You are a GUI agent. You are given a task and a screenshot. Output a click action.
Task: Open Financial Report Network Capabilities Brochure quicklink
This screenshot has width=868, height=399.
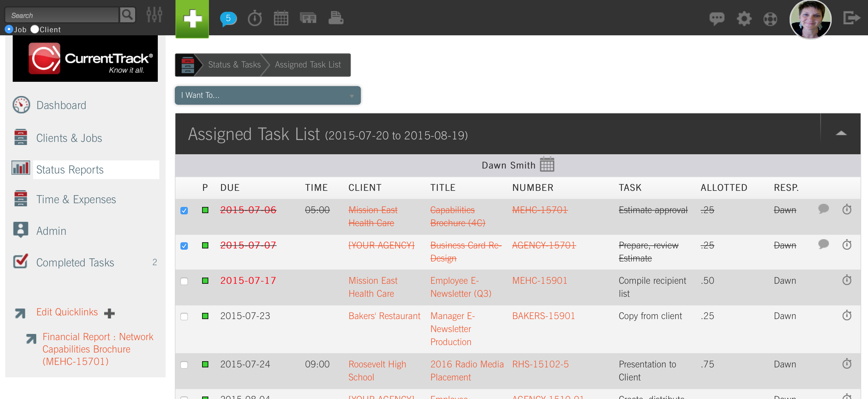[98, 349]
